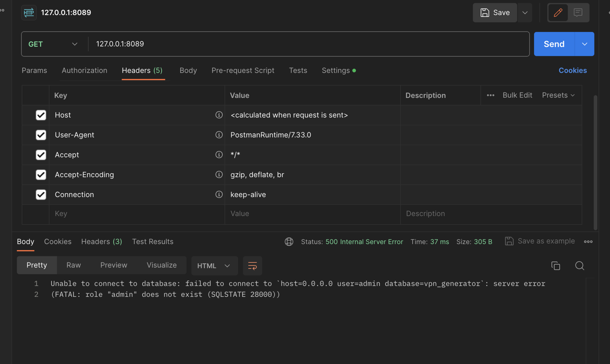Viewport: 610px width, 364px height.
Task: Click the empty new header Value field
Action: click(x=313, y=214)
